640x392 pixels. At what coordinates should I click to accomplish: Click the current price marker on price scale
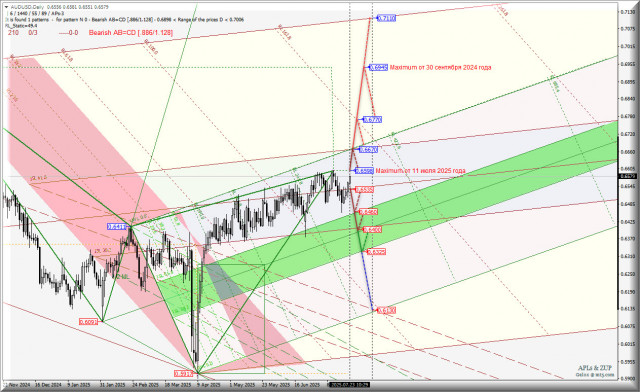coord(626,176)
